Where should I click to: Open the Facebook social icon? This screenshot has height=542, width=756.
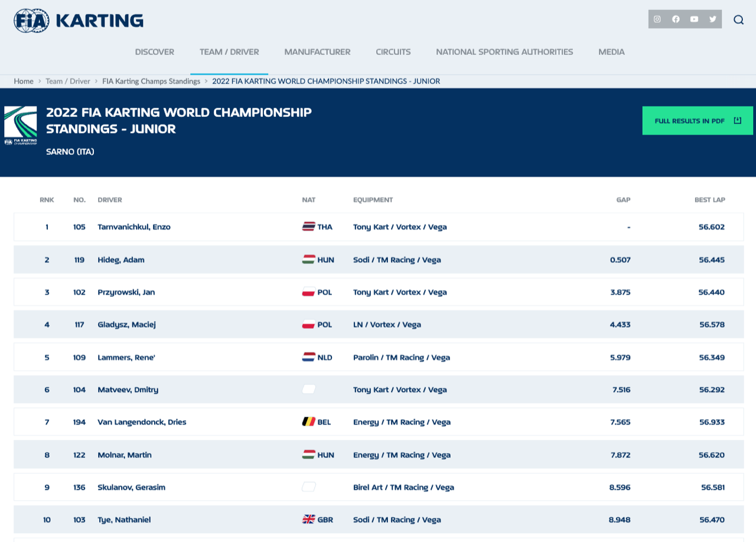pyautogui.click(x=676, y=19)
